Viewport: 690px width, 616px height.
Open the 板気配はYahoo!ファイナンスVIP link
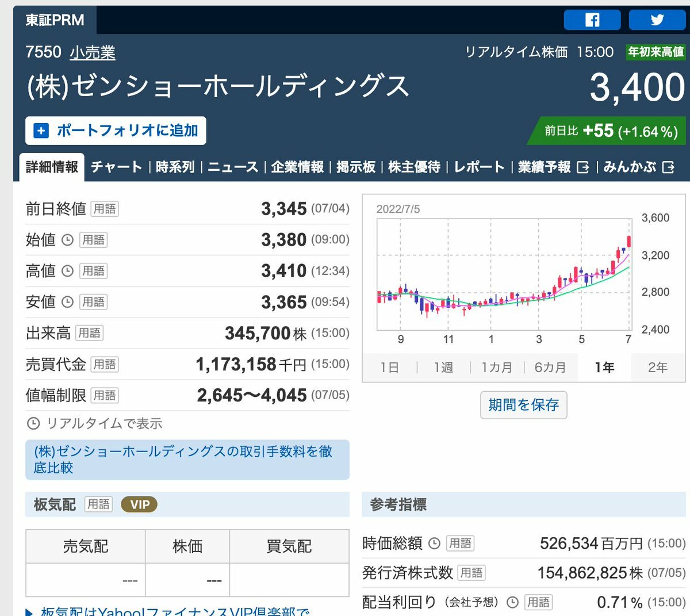(175, 611)
